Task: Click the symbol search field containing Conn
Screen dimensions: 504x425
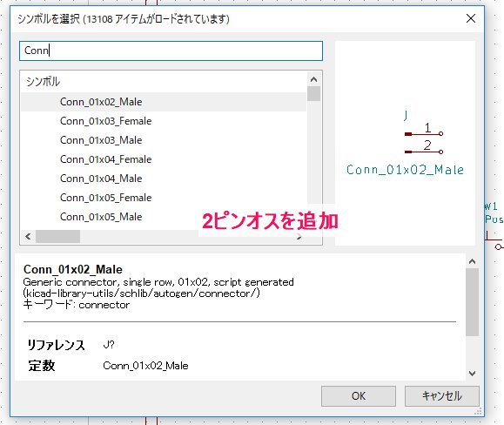Action: pyautogui.click(x=171, y=51)
